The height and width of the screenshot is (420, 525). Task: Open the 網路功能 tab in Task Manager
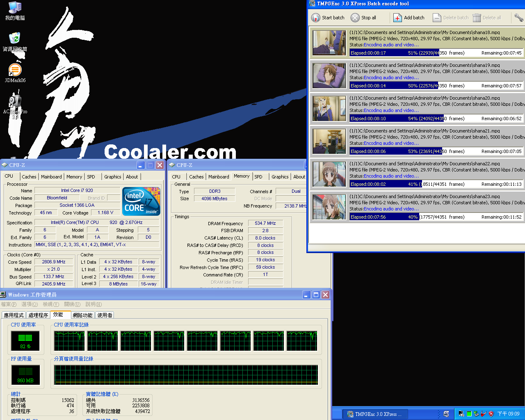coord(83,315)
